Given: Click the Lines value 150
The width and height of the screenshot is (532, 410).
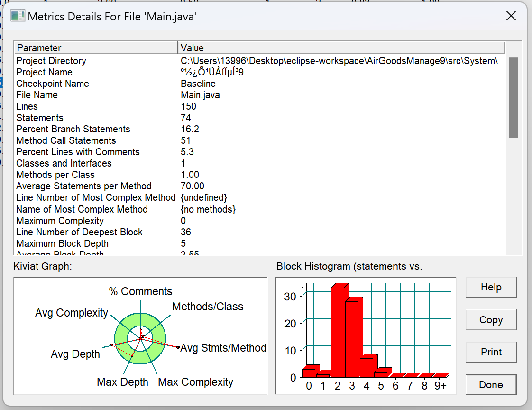Looking at the screenshot, I should coord(188,106).
